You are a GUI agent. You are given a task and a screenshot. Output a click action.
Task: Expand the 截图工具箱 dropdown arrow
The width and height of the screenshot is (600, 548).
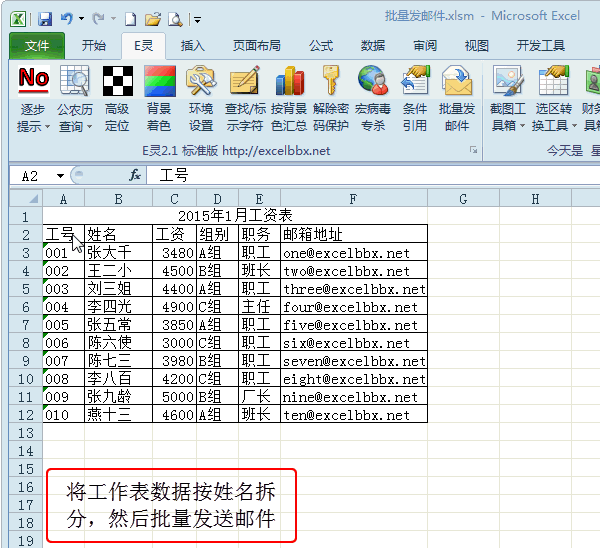[522, 126]
